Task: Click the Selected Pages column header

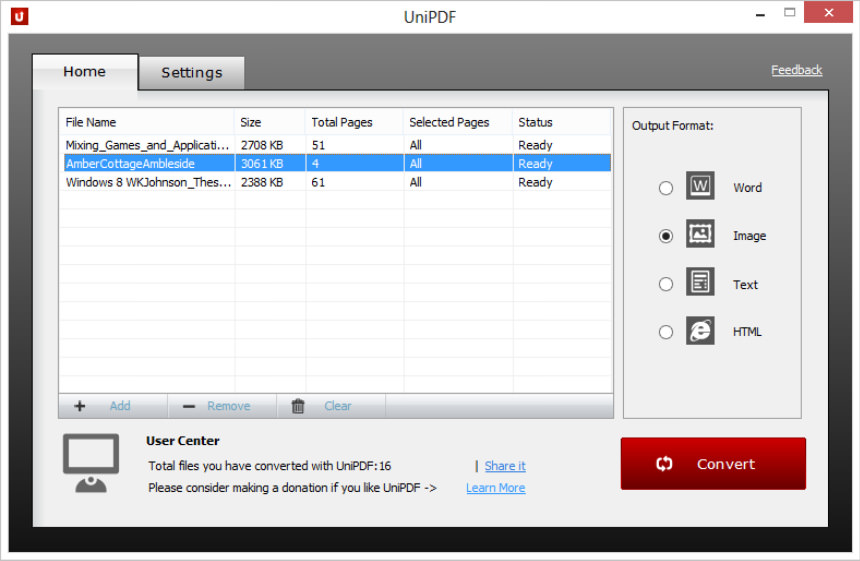Action: (449, 122)
